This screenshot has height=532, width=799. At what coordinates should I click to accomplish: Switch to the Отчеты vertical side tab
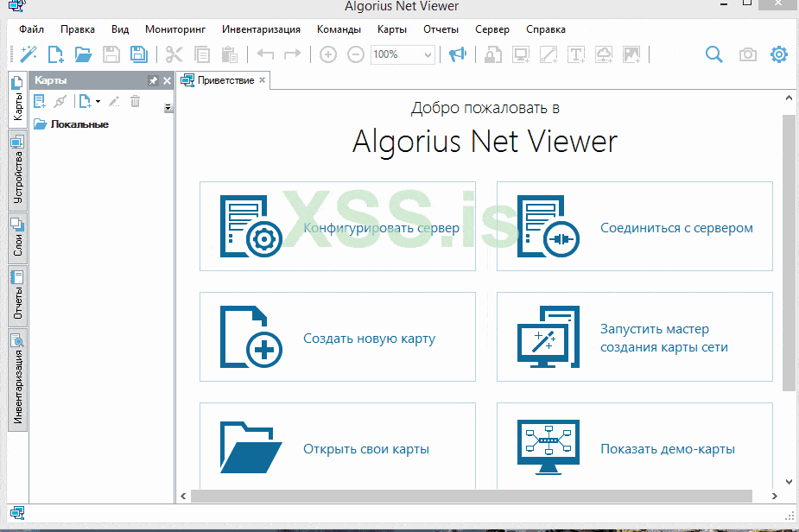18,296
